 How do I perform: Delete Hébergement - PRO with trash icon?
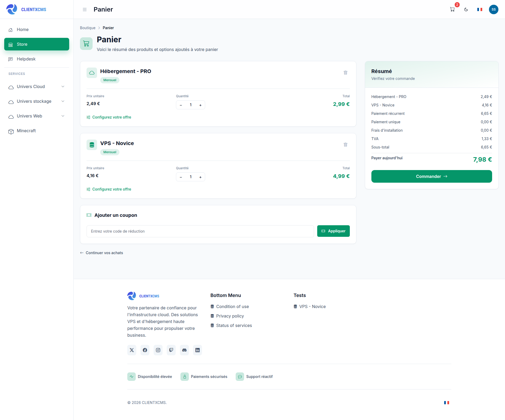(x=345, y=73)
